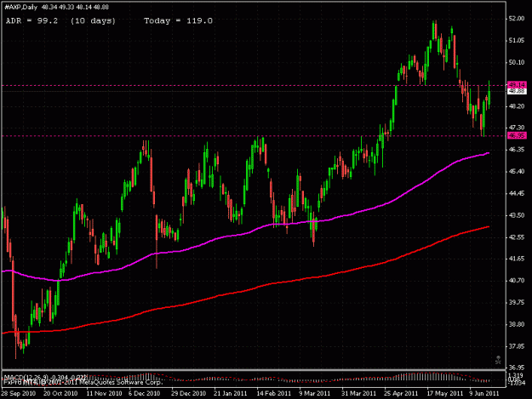Click the 45.40 price axis label
The width and height of the screenshot is (532, 399).
tap(517, 172)
